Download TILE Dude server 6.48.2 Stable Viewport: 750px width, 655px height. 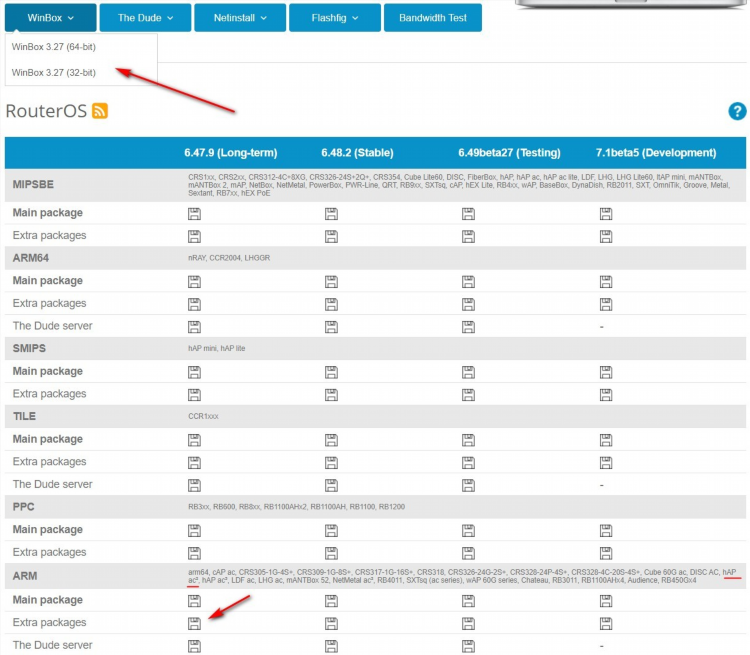click(x=331, y=485)
